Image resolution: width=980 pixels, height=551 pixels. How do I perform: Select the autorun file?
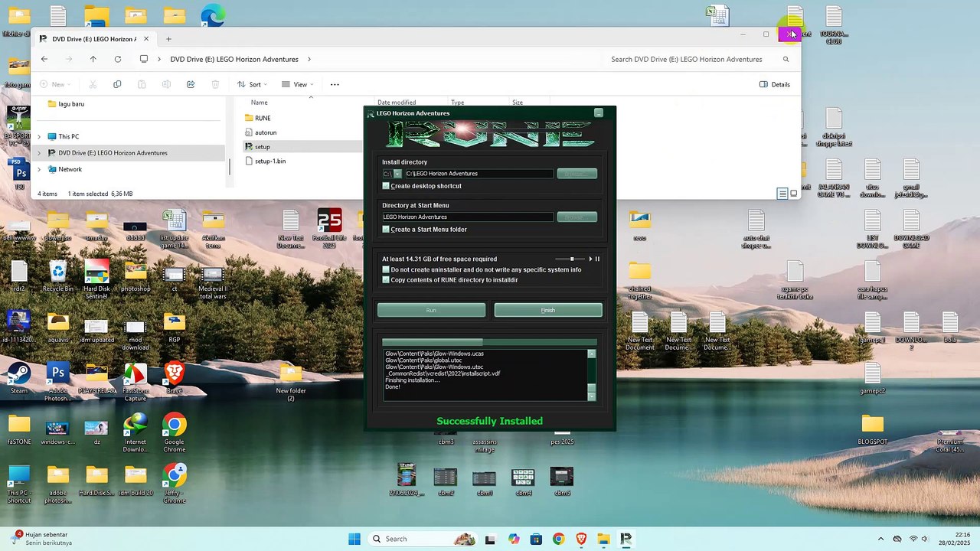pos(266,132)
